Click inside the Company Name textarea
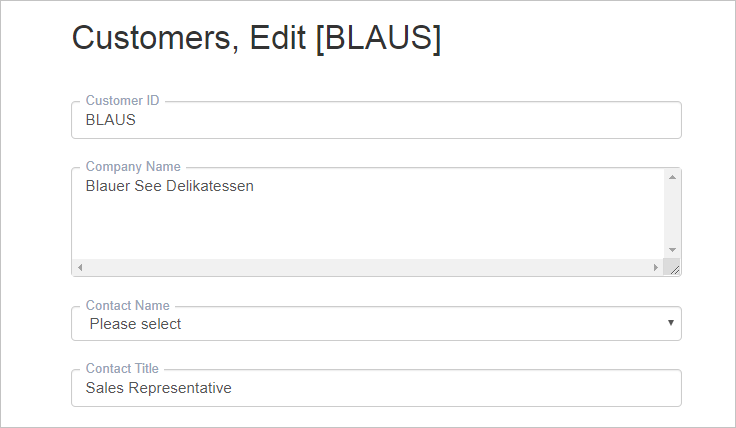This screenshot has height=428, width=736. coord(368,214)
